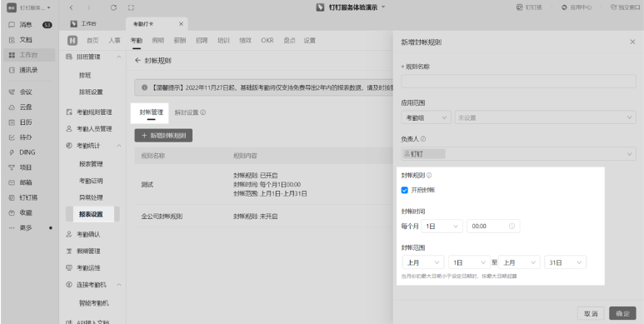Image resolution: width=644 pixels, height=324 pixels.
Task: Click the 规则名称 input field
Action: 519,81
